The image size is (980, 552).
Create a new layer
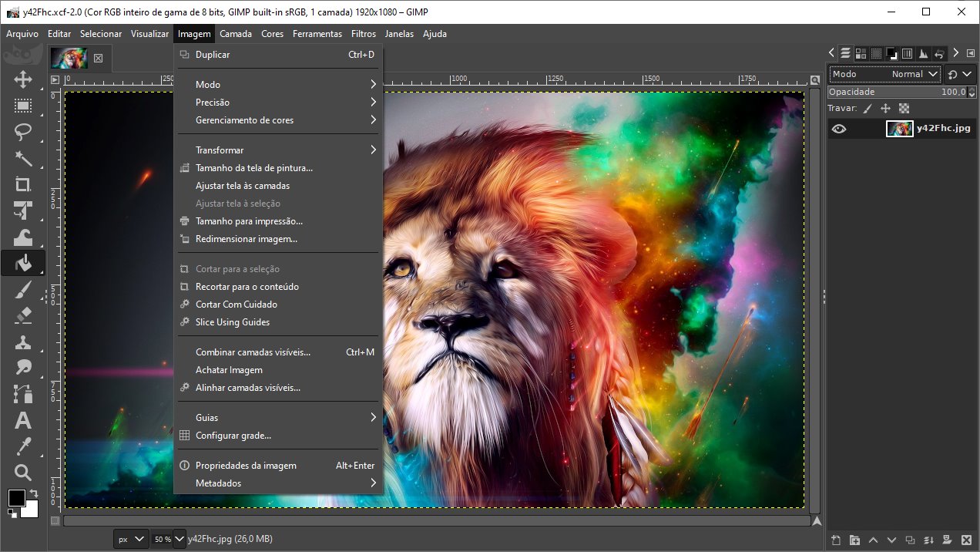point(836,540)
